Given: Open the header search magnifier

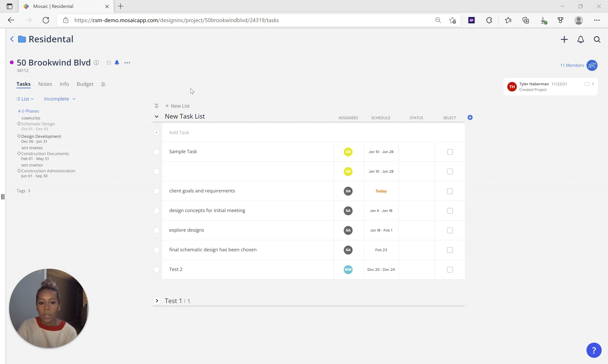Looking at the screenshot, I should 597,39.
